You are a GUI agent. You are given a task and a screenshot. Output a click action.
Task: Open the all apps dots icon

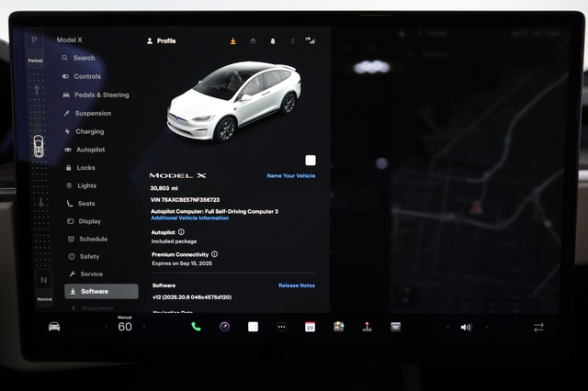tap(282, 327)
